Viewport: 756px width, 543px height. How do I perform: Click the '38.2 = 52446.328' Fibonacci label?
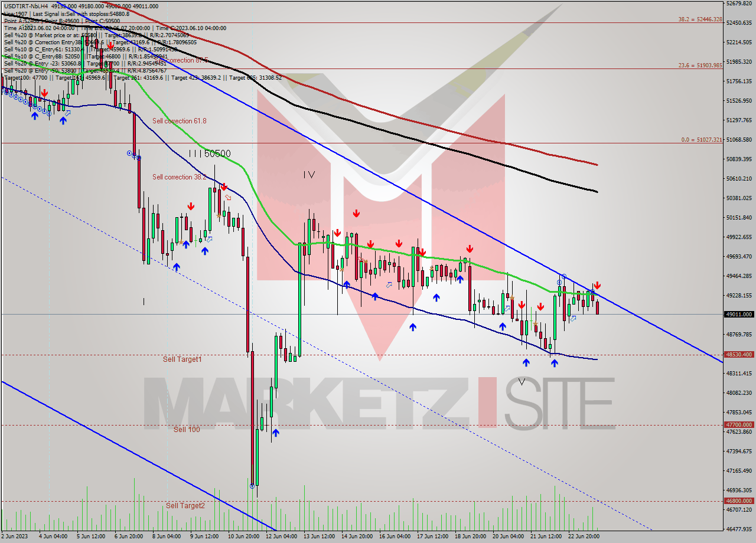(x=700, y=19)
